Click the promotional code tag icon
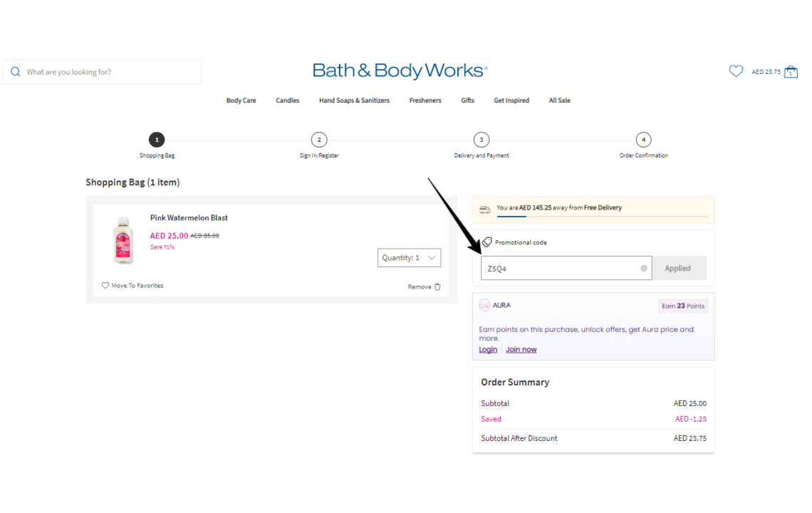The height and width of the screenshot is (513, 812). point(486,242)
